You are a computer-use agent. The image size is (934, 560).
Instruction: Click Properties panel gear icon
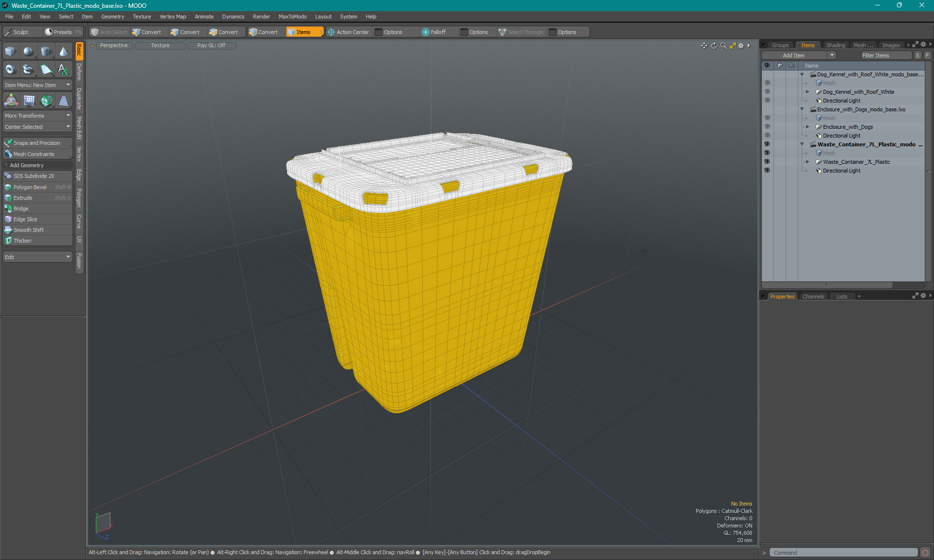click(x=923, y=296)
